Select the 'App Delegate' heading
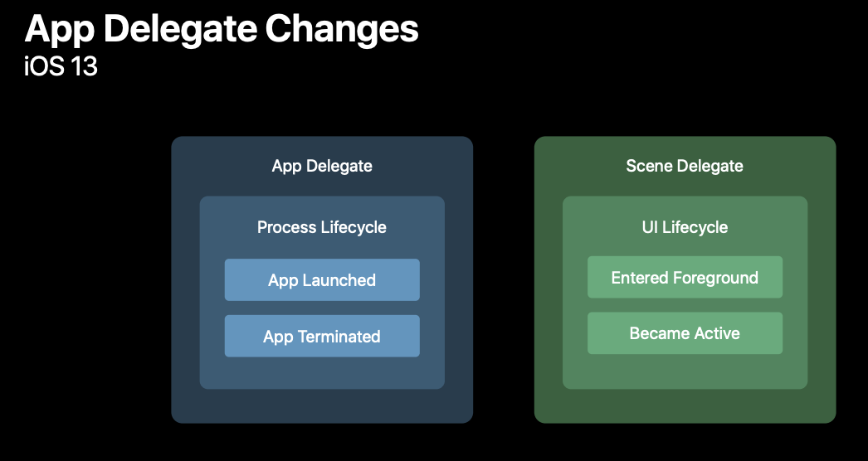The height and width of the screenshot is (461, 868). [x=322, y=166]
